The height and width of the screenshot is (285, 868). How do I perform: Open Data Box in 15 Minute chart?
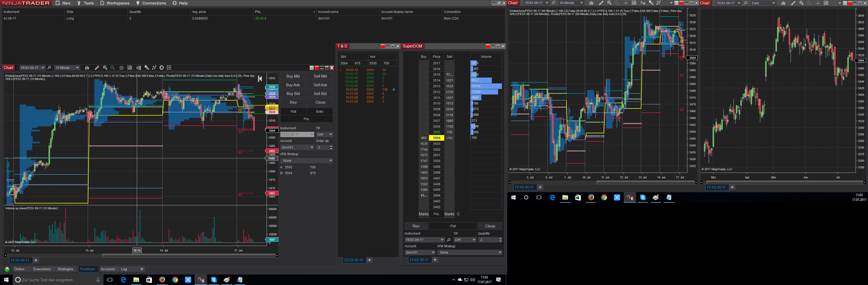[130, 68]
